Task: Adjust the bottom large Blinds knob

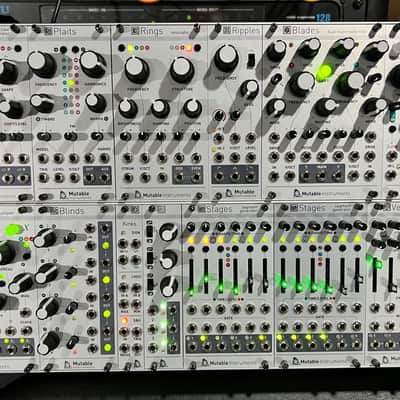Action: pyautogui.click(x=48, y=343)
